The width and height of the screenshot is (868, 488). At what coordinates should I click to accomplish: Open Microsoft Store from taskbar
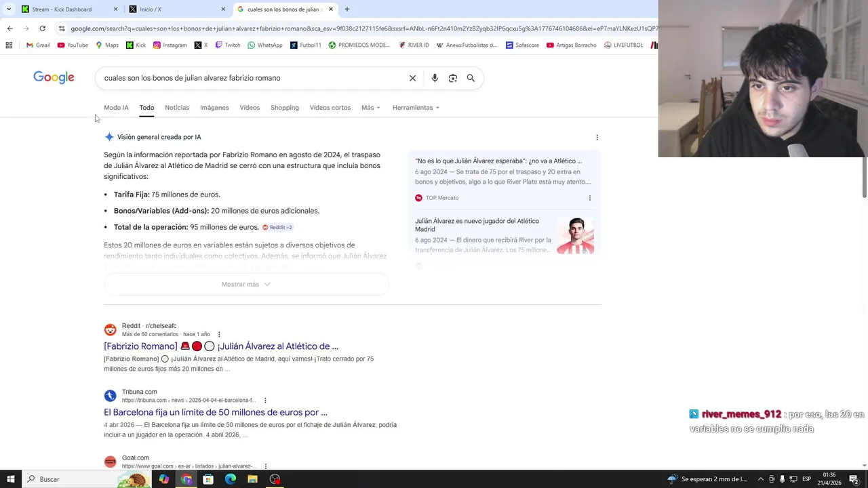point(208,479)
